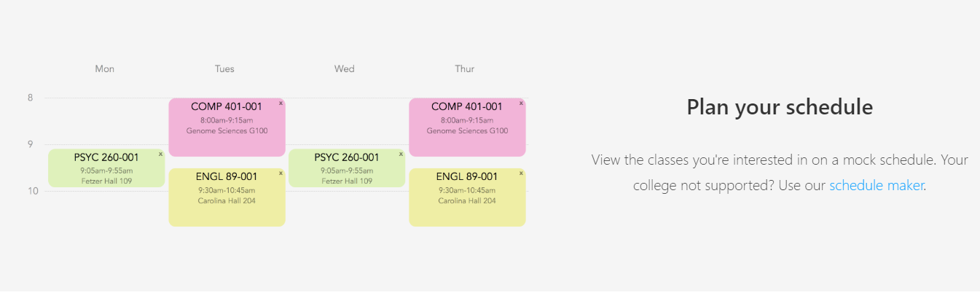Select the pink COMP 401-001 block on Thursday
Viewport: 980px width, 298px height.
(467, 128)
